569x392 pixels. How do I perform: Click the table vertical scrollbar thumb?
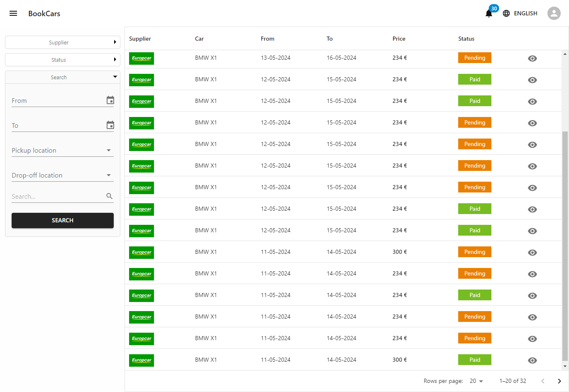(565, 246)
